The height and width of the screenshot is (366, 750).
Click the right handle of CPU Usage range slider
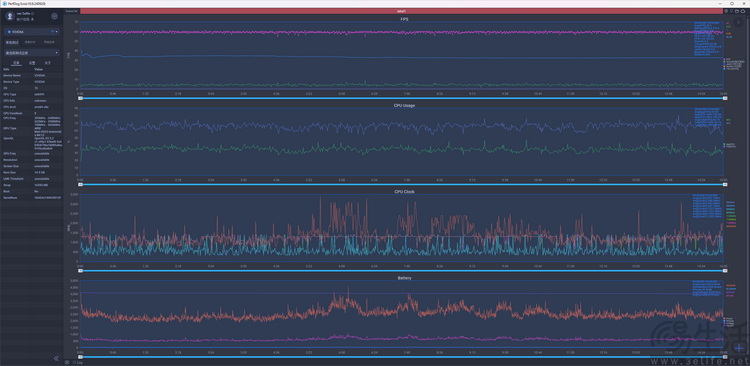725,184
